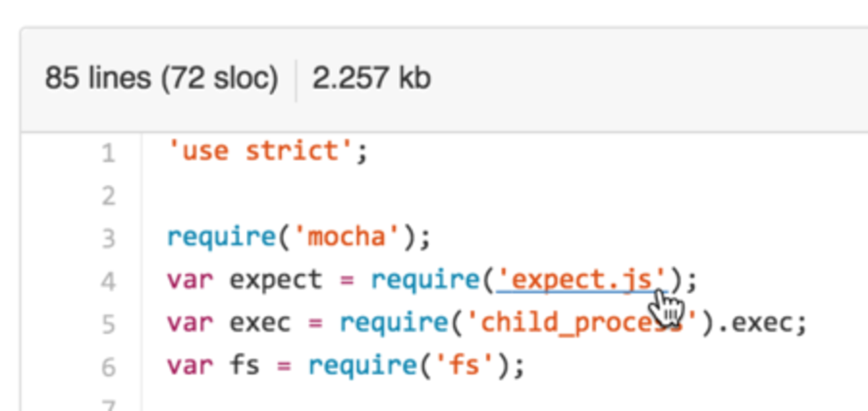868x411 pixels.
Task: Click the require keyword on line 4
Action: [x=426, y=281]
